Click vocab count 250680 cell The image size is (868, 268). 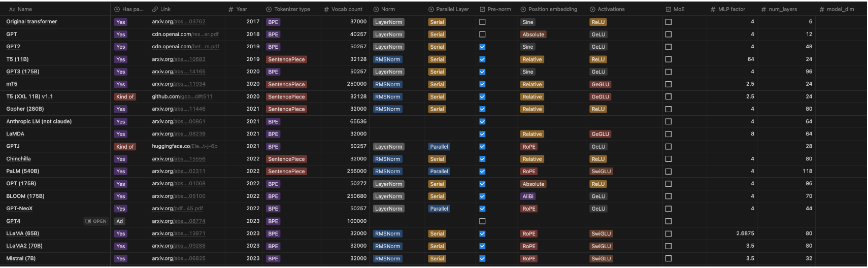point(357,196)
